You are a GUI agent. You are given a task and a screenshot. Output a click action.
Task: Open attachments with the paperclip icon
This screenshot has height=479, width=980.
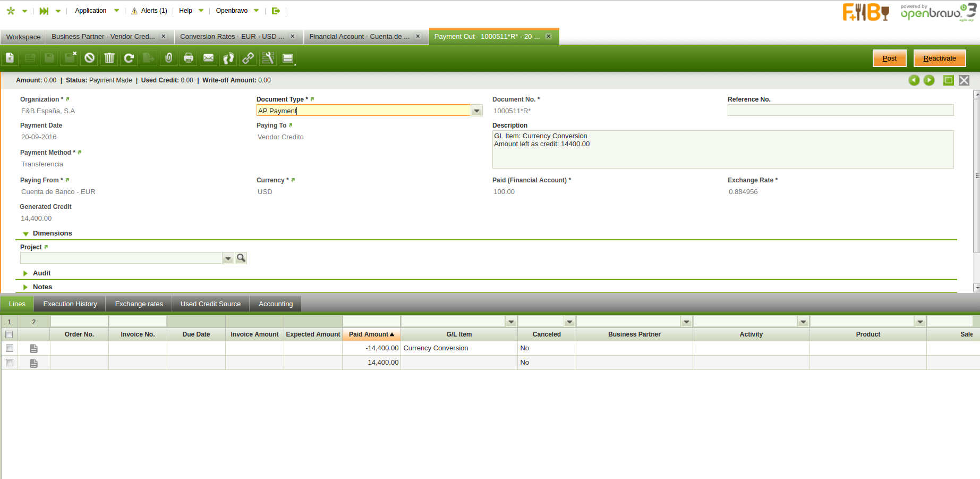[168, 58]
